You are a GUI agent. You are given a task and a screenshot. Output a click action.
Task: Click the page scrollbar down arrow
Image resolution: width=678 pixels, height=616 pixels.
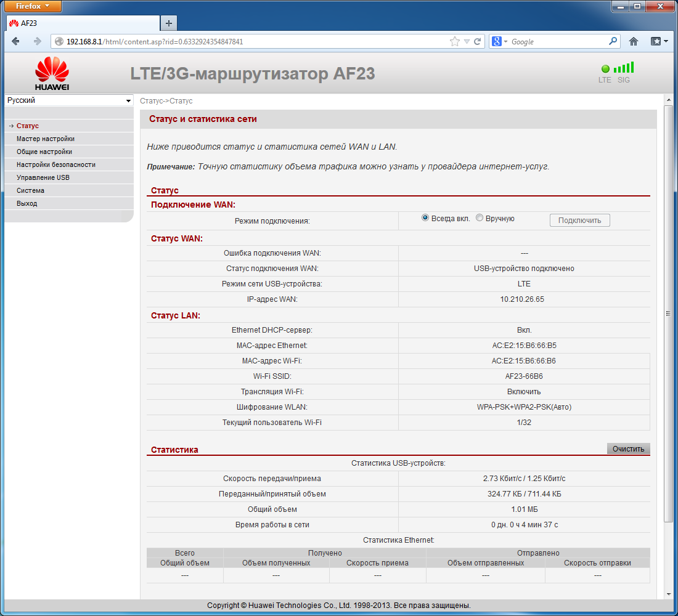point(669,594)
